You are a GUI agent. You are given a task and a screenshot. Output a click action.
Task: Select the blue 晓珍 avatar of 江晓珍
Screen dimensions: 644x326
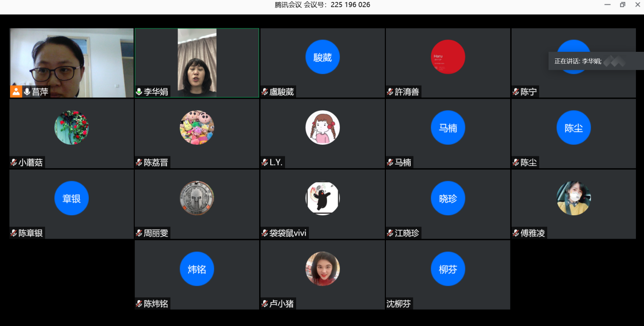tap(448, 199)
